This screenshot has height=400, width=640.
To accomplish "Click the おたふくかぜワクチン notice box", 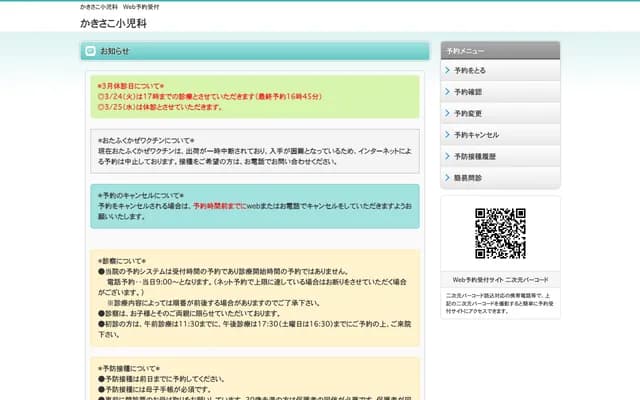I will pos(254,151).
